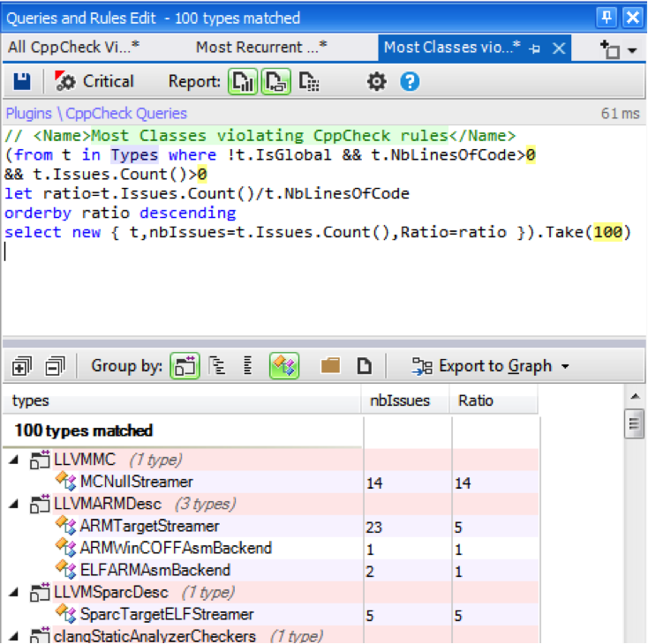648x644 pixels.
Task: Switch to All CppCheck Vi... tab
Action: click(74, 48)
